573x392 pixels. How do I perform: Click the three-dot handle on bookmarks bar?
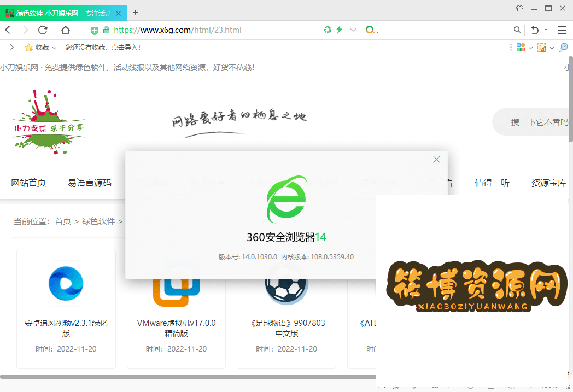click(511, 48)
